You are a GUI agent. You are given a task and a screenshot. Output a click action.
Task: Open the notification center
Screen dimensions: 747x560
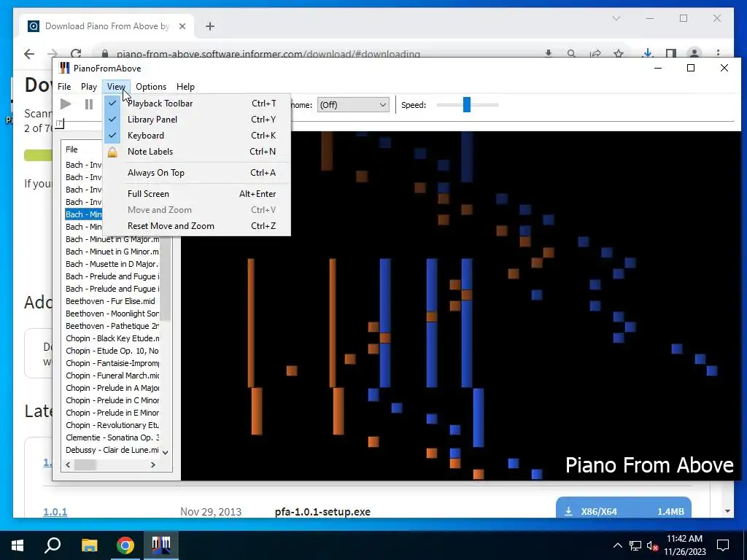tap(723, 545)
